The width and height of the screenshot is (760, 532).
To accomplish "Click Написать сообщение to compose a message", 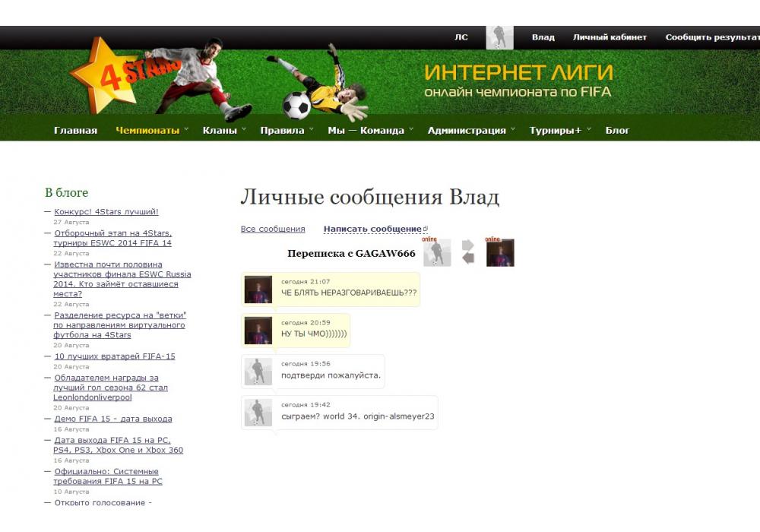I will pos(372,229).
